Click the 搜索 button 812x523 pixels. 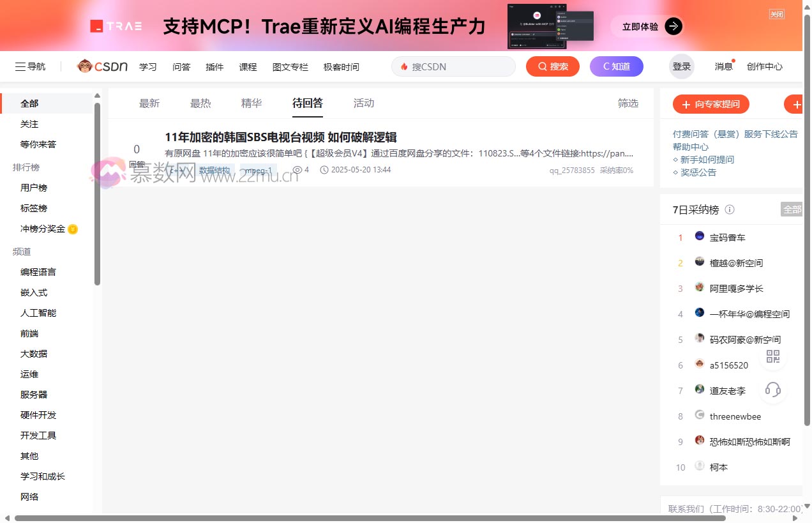point(552,66)
